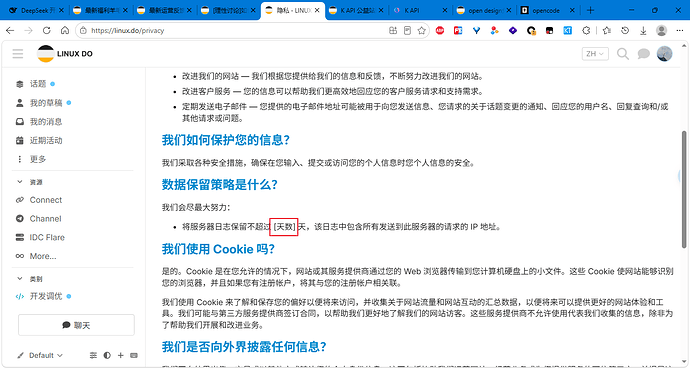Bookmark this page with the star icon
690x369 pixels.
(x=422, y=30)
